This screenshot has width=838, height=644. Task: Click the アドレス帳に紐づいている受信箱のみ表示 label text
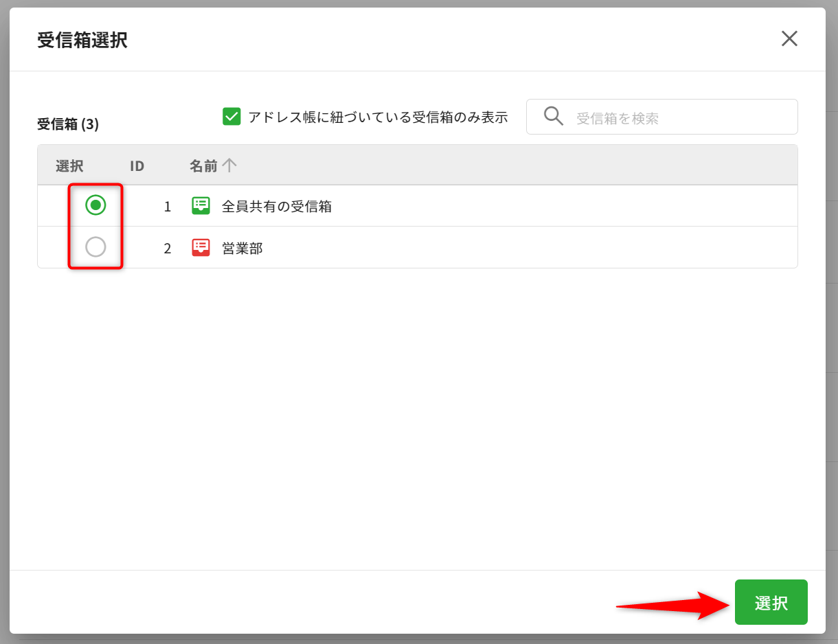tap(378, 117)
